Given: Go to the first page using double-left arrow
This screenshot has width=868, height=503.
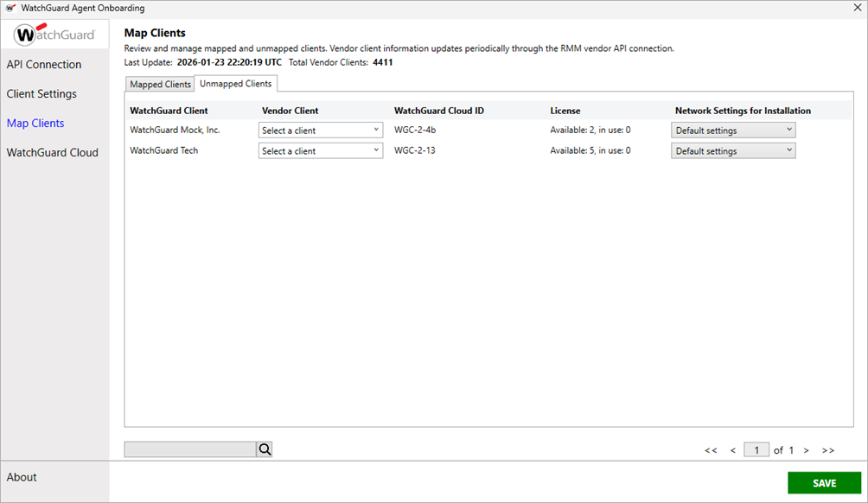Looking at the screenshot, I should [711, 449].
